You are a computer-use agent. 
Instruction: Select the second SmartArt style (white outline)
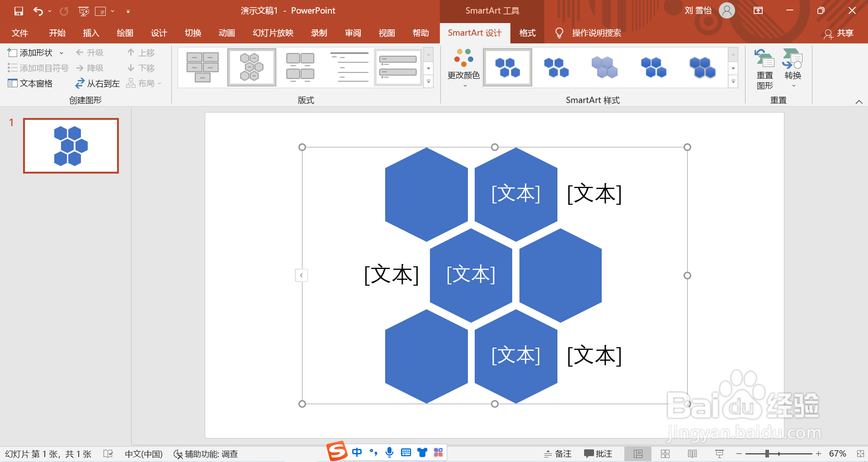coord(556,67)
